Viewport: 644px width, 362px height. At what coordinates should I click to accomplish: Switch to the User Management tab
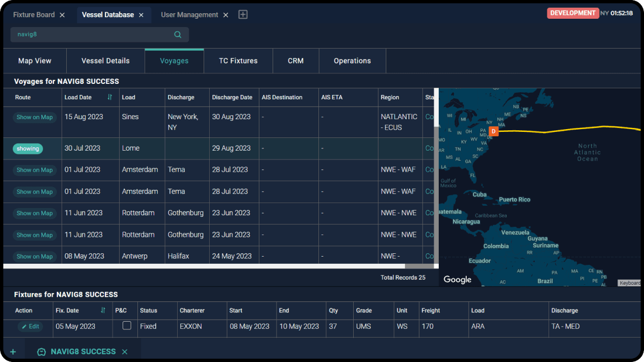click(x=189, y=15)
